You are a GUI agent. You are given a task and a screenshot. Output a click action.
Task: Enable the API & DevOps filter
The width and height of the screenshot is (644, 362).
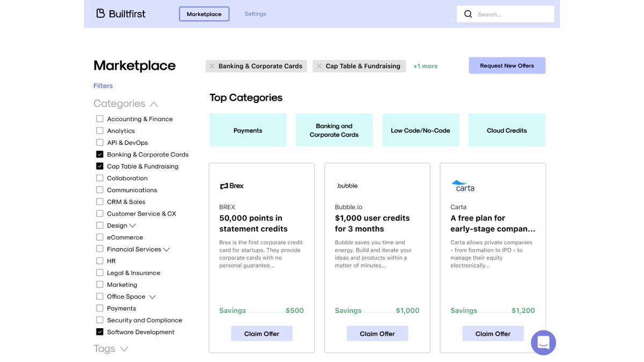coord(99,142)
